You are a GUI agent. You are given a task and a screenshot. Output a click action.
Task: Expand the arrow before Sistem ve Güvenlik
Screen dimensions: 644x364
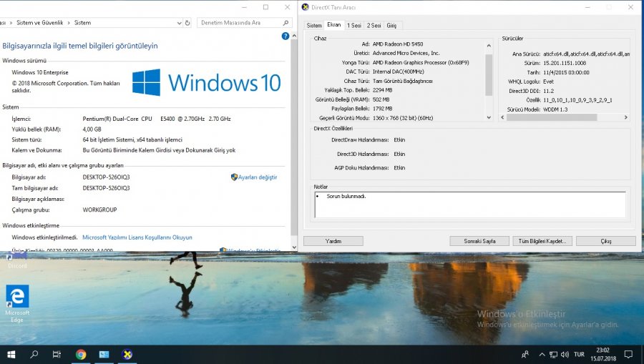pos(11,23)
